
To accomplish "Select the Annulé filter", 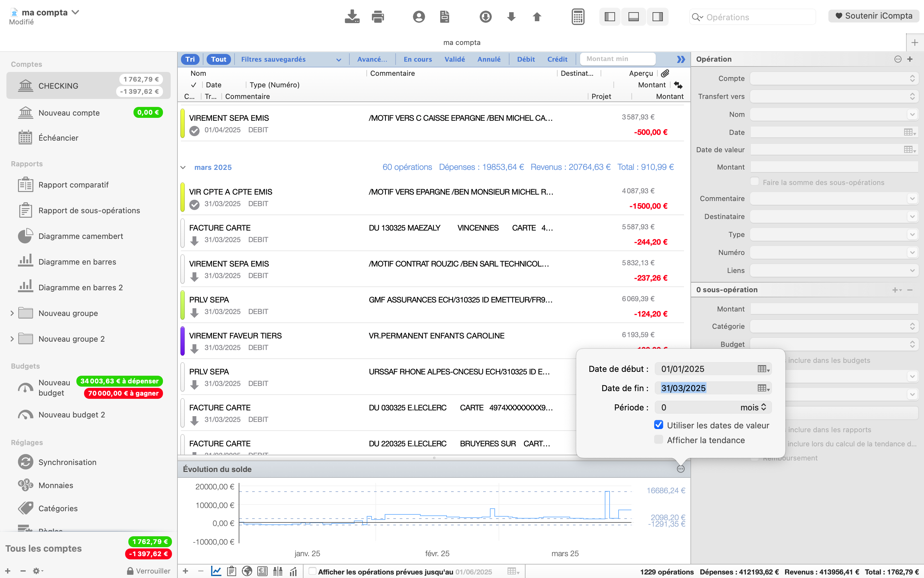I will pyautogui.click(x=489, y=59).
